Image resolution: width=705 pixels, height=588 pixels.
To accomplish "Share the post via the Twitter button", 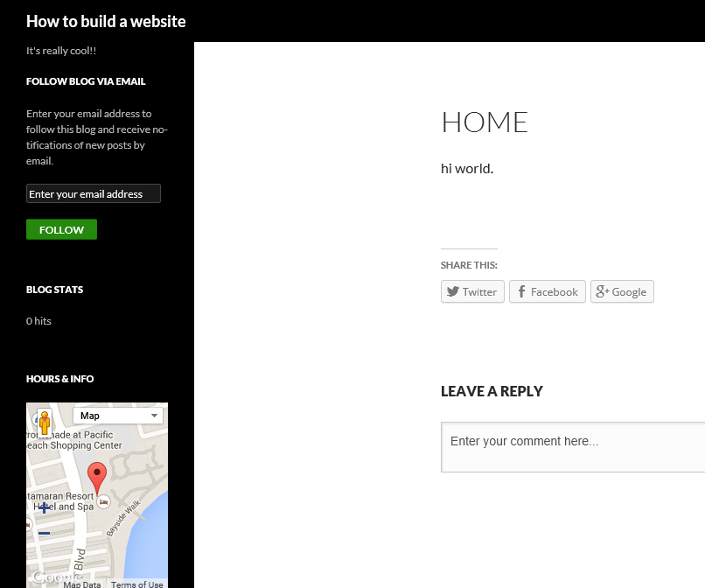I will pos(472,291).
